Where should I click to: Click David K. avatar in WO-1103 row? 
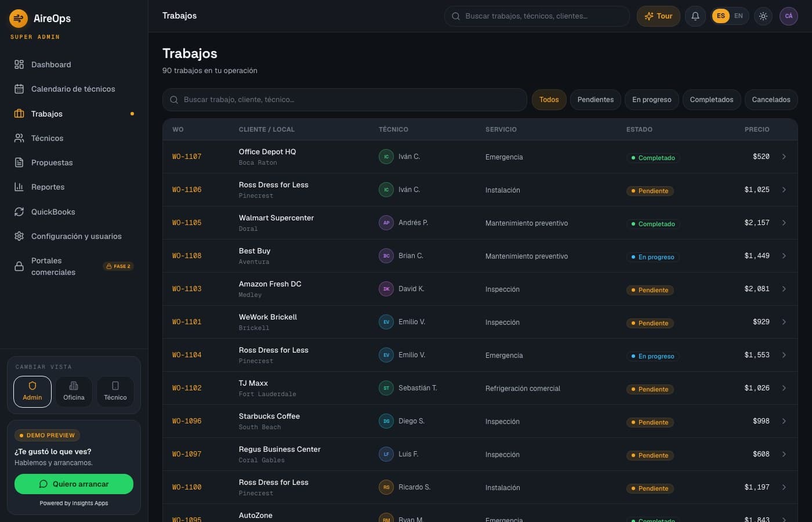pyautogui.click(x=386, y=289)
